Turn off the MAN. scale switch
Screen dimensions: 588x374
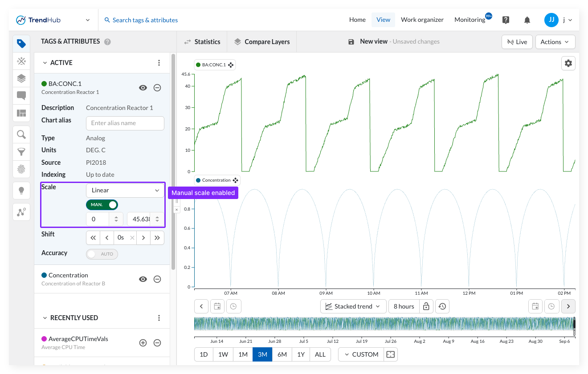(102, 205)
